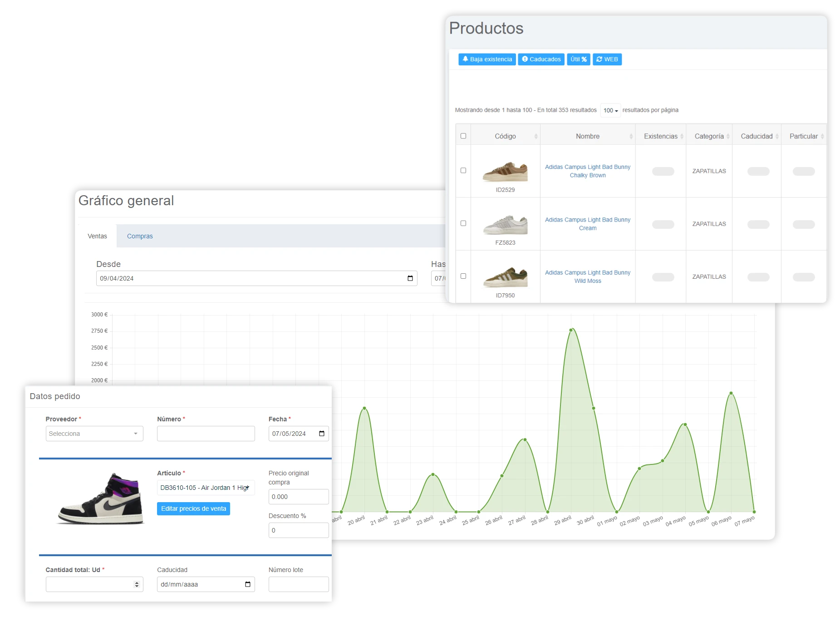This screenshot has width=840, height=617.
Task: Open the calendar picker icon in Desde field
Action: (x=410, y=278)
